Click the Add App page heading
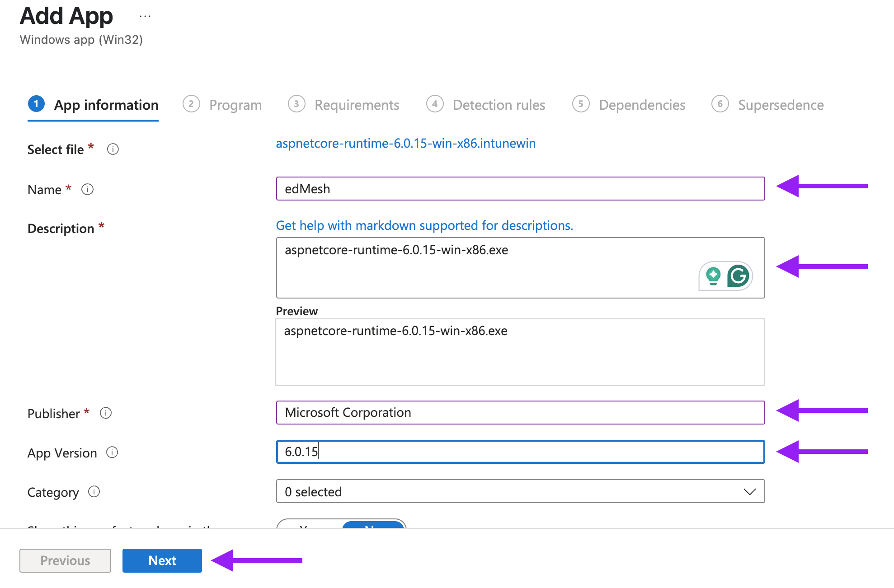The width and height of the screenshot is (894, 588). coord(66,16)
